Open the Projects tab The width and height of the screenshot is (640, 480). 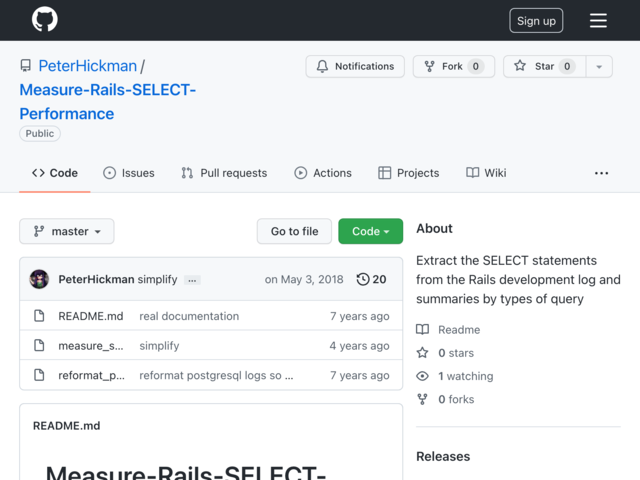click(x=409, y=173)
